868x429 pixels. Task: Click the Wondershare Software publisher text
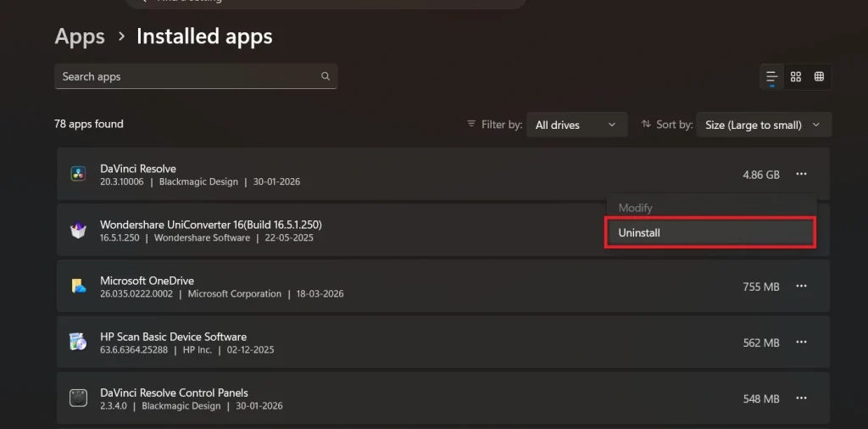(202, 238)
